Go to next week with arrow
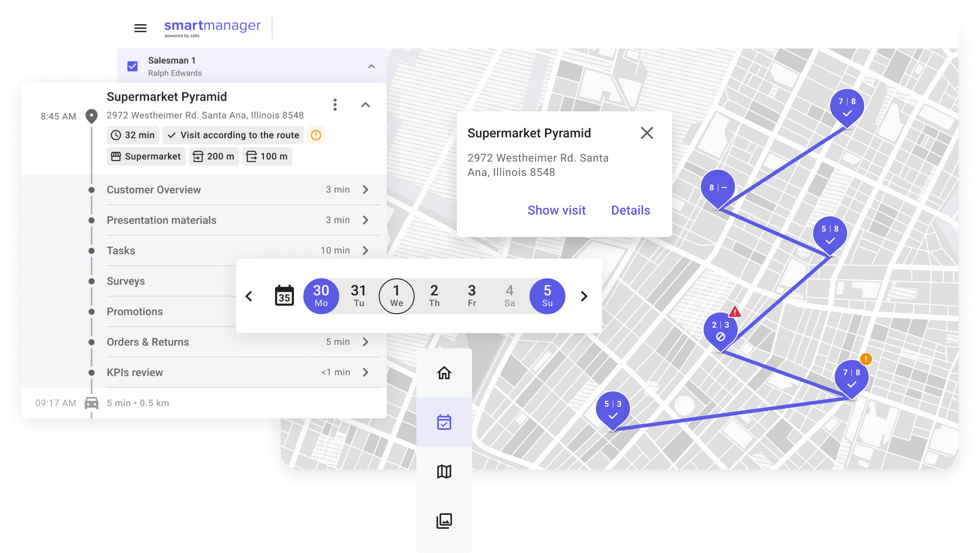Screen dimensions: 980x553 pyautogui.click(x=584, y=296)
